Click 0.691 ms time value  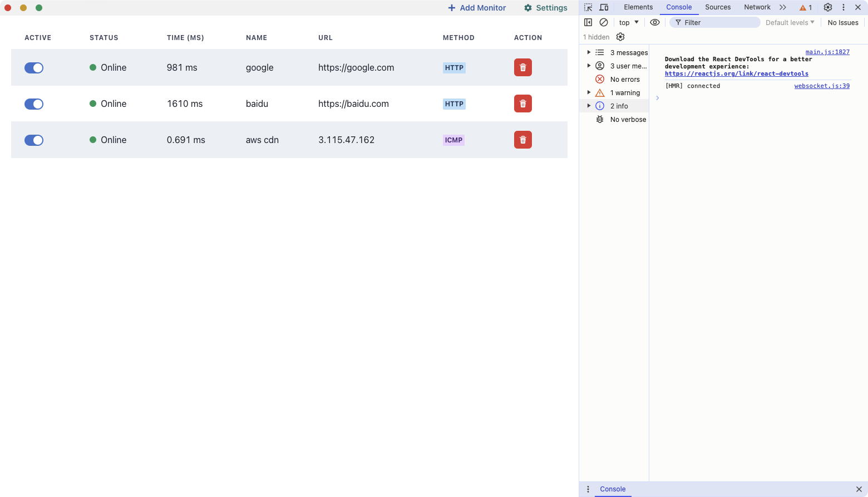tap(186, 140)
